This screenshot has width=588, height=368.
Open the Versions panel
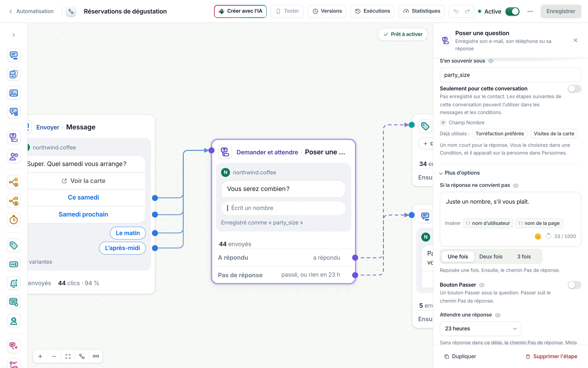pyautogui.click(x=327, y=11)
